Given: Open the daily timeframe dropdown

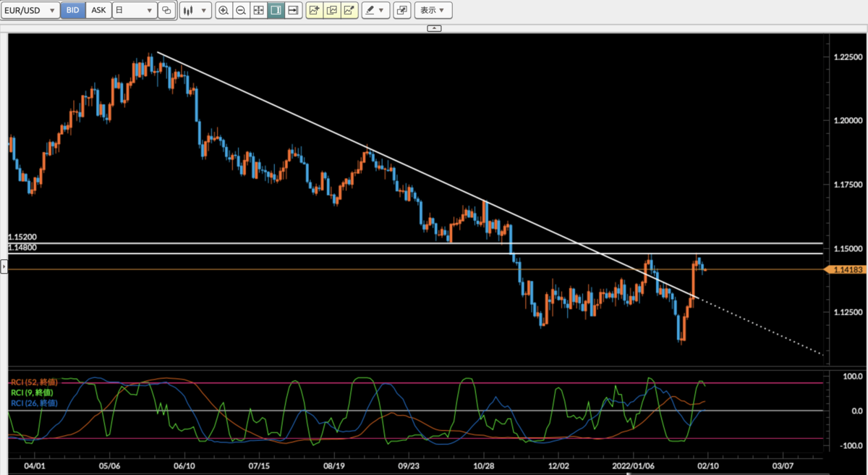Looking at the screenshot, I should click(135, 10).
